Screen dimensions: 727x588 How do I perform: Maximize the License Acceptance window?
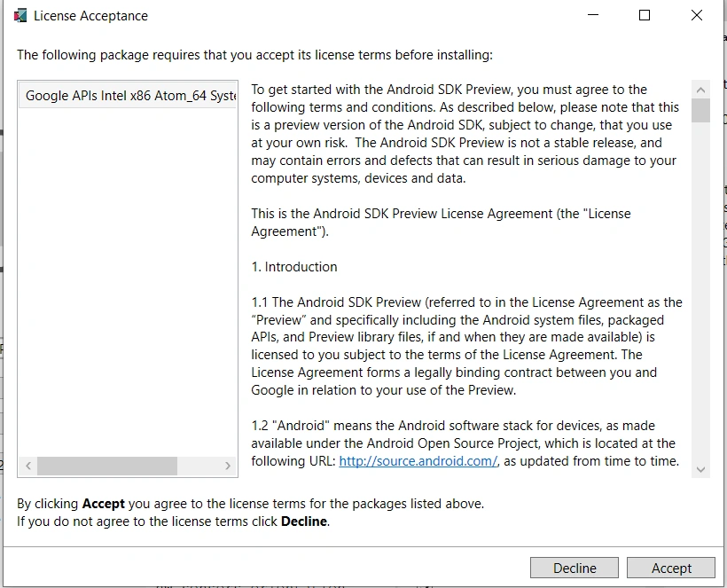click(x=645, y=15)
